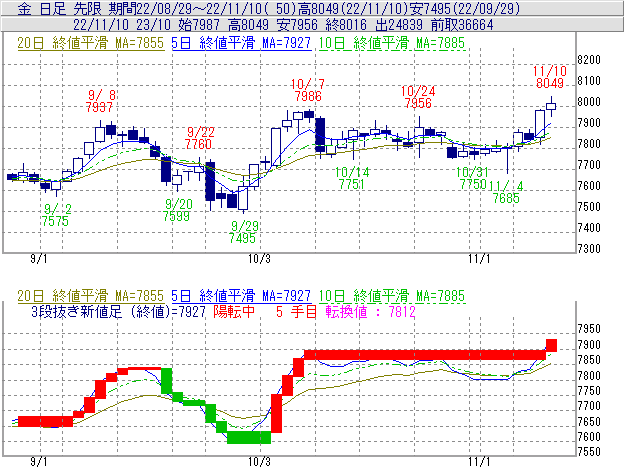
Task: Click the 7750 axis label in lower chart
Action: [x=589, y=391]
